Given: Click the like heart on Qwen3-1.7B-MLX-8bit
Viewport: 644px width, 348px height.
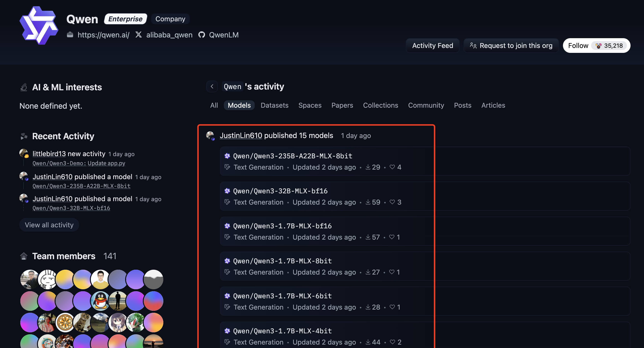Looking at the screenshot, I should pos(392,272).
